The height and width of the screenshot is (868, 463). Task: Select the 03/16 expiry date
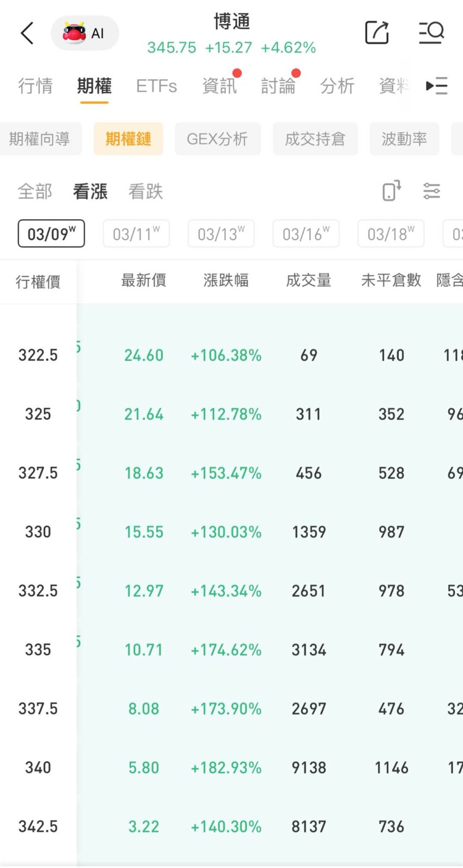(306, 234)
